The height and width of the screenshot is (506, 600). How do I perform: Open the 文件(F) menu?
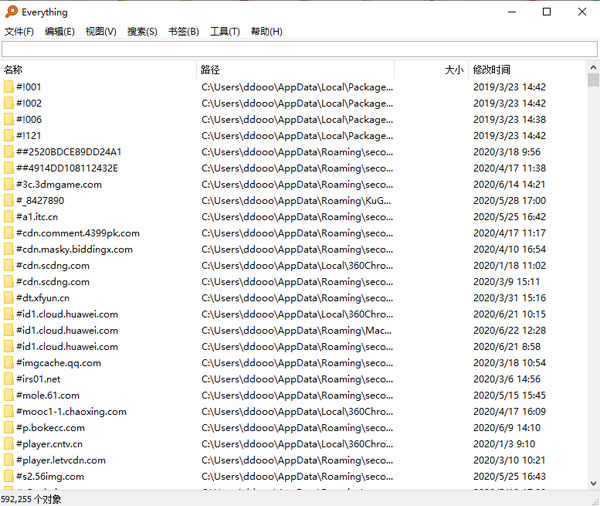[19, 31]
